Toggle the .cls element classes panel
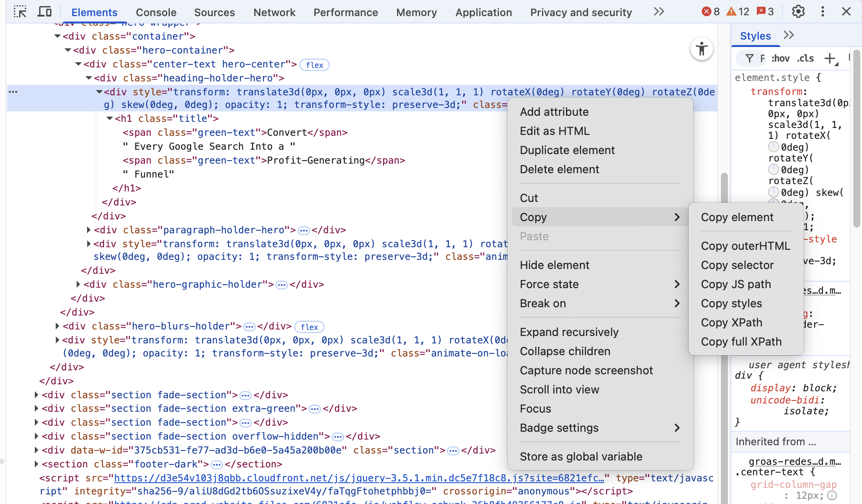This screenshot has width=862, height=504. (805, 58)
